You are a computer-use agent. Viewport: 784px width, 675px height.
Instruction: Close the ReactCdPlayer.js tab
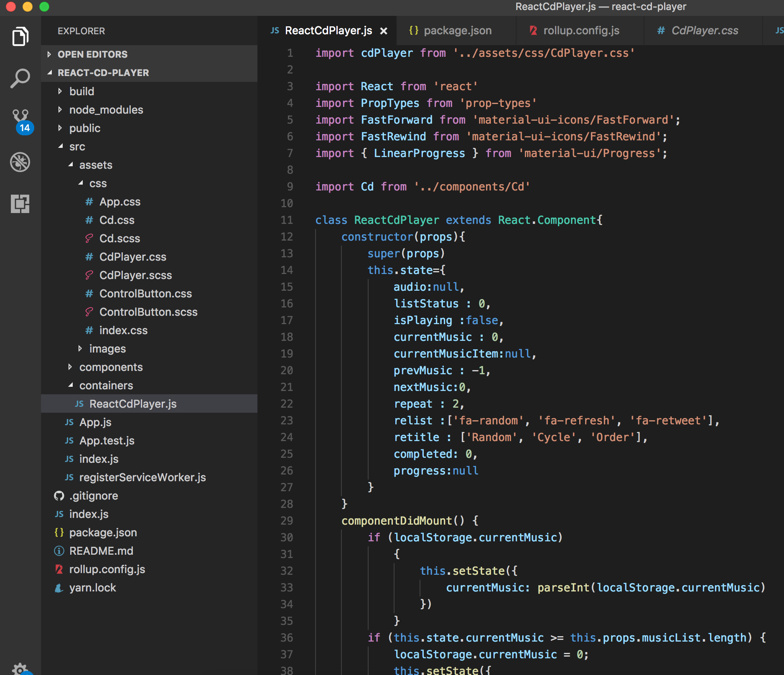pyautogui.click(x=384, y=31)
